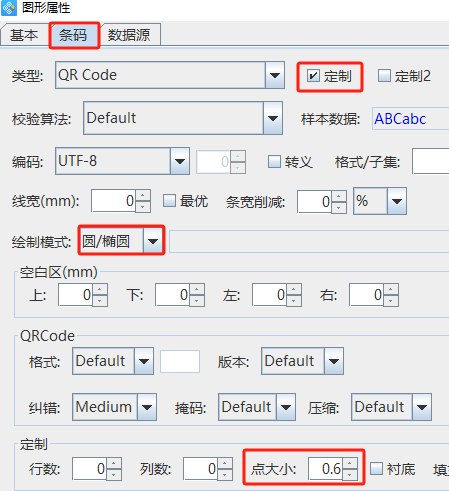Decrease the 线宽(mm) value with down arrow

[143, 207]
